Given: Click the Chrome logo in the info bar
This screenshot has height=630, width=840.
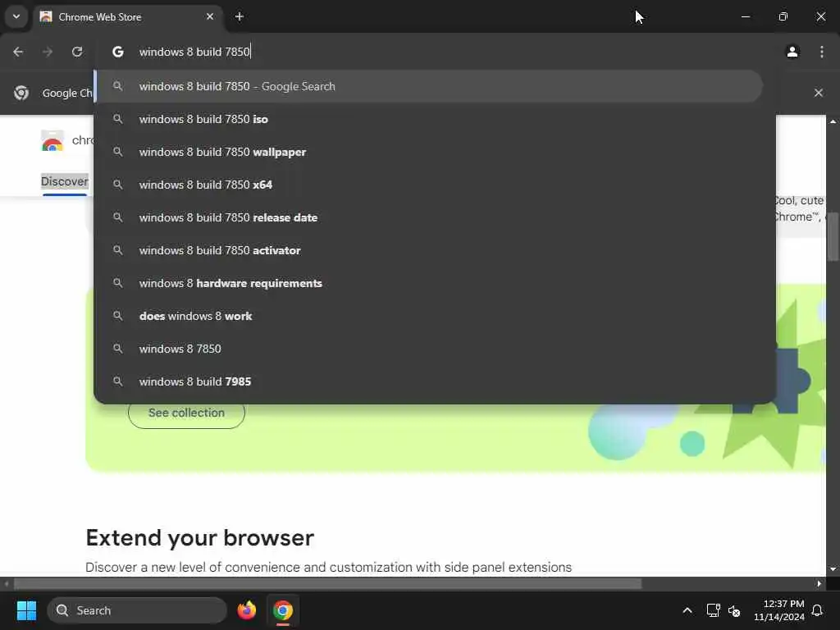Looking at the screenshot, I should pyautogui.click(x=21, y=93).
